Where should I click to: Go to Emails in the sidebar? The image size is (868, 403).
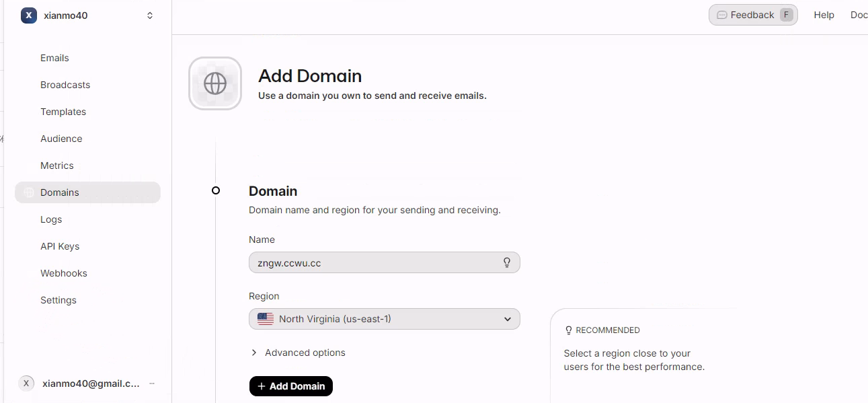click(x=54, y=58)
